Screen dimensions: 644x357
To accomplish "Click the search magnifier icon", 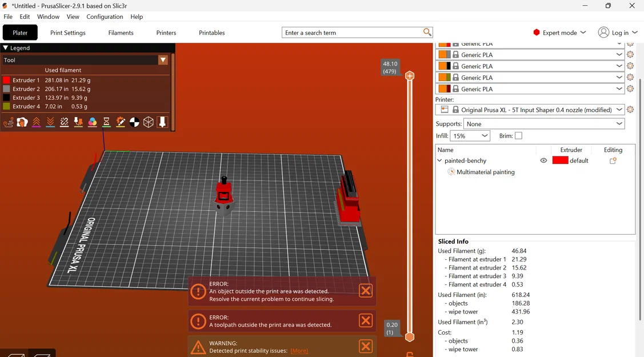I will tap(427, 32).
